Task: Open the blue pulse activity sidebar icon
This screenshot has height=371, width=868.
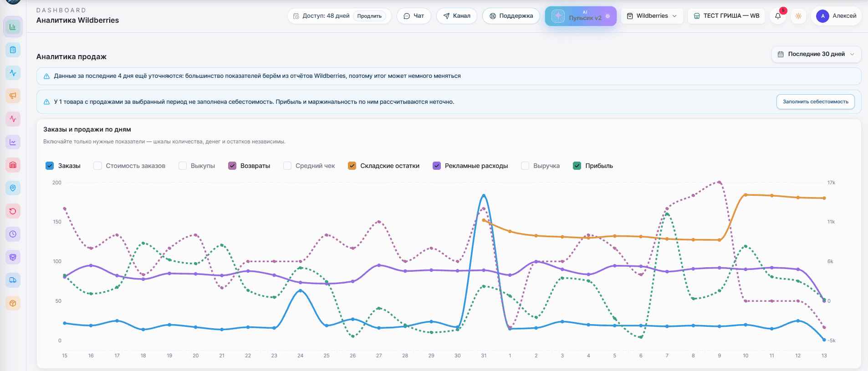Action: [x=13, y=73]
